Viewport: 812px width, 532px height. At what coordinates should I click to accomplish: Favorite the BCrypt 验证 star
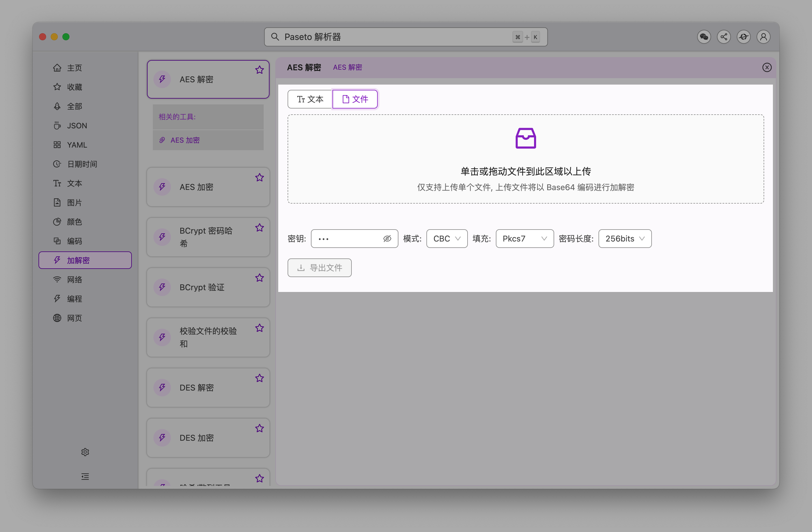(x=260, y=278)
